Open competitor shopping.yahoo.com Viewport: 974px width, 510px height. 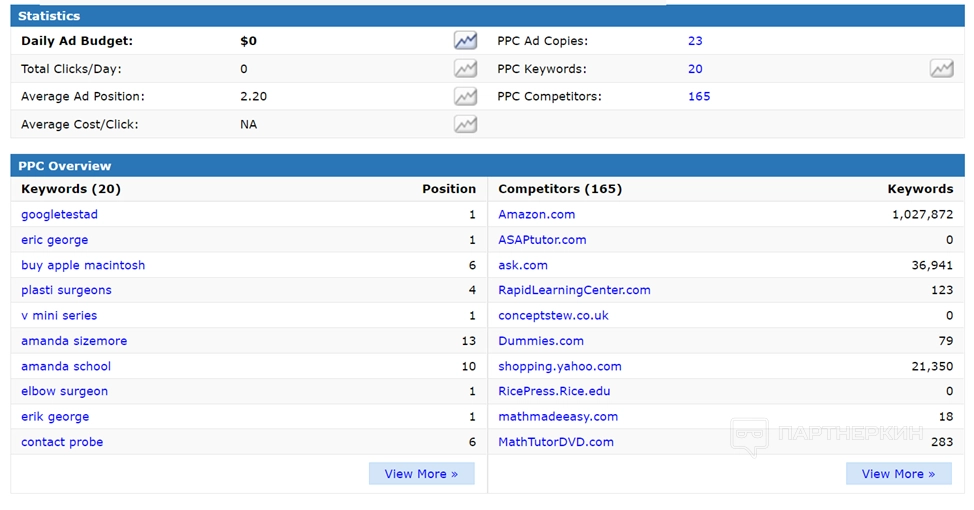(560, 367)
